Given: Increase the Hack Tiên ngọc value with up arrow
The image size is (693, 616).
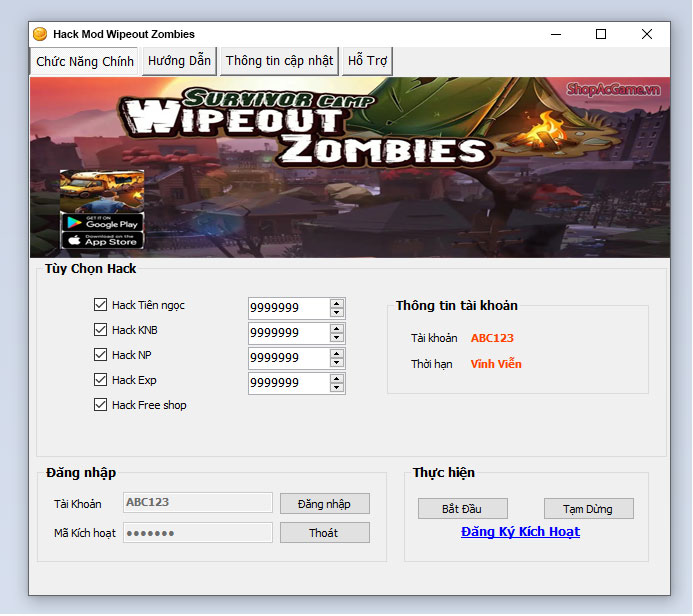Looking at the screenshot, I should tap(337, 304).
